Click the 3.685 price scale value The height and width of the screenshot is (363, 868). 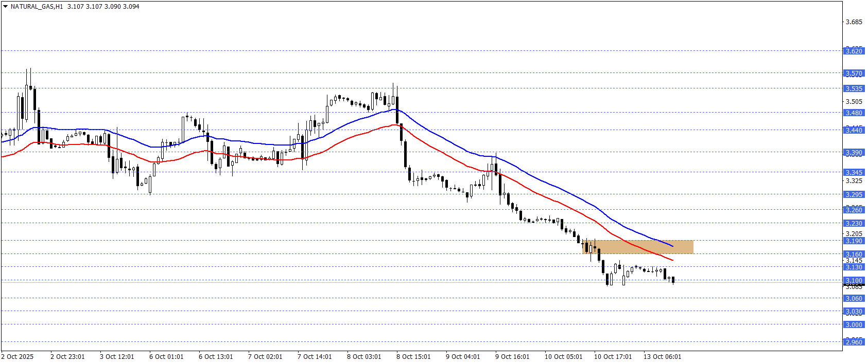[854, 22]
